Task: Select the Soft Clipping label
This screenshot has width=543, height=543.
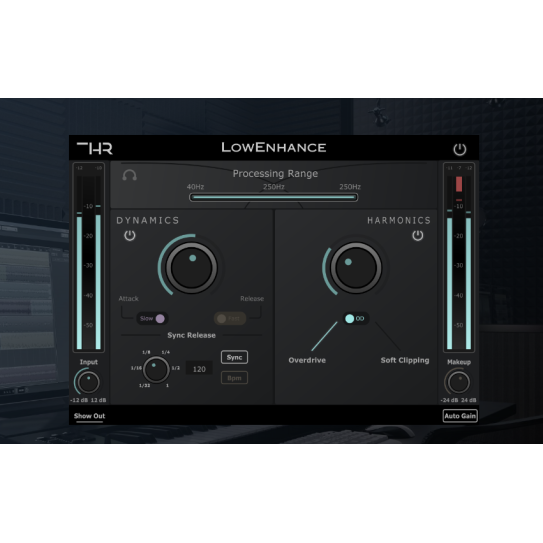Action: (405, 360)
